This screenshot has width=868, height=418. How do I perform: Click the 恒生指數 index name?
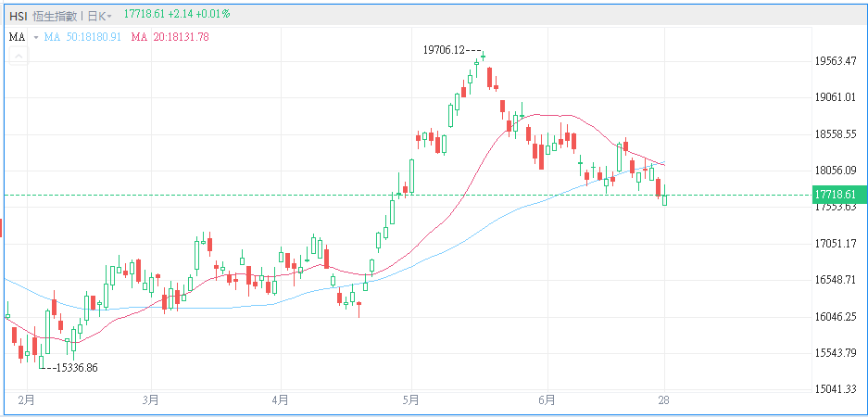coord(55,16)
